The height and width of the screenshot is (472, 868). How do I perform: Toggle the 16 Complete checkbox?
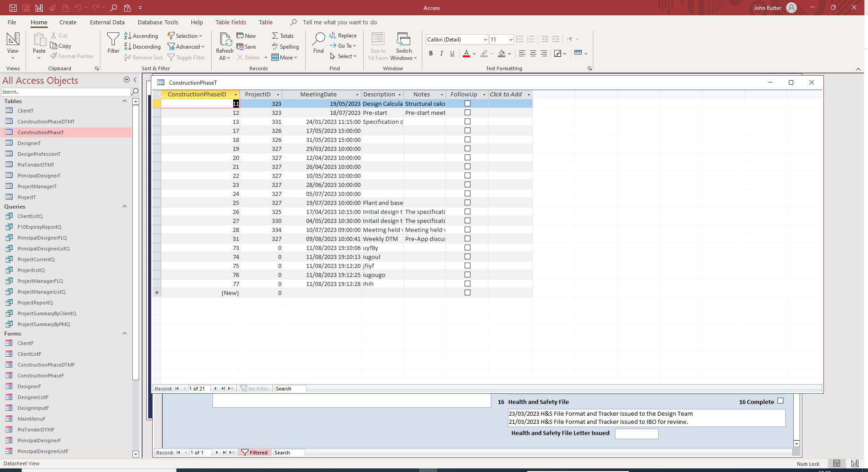tap(780, 401)
